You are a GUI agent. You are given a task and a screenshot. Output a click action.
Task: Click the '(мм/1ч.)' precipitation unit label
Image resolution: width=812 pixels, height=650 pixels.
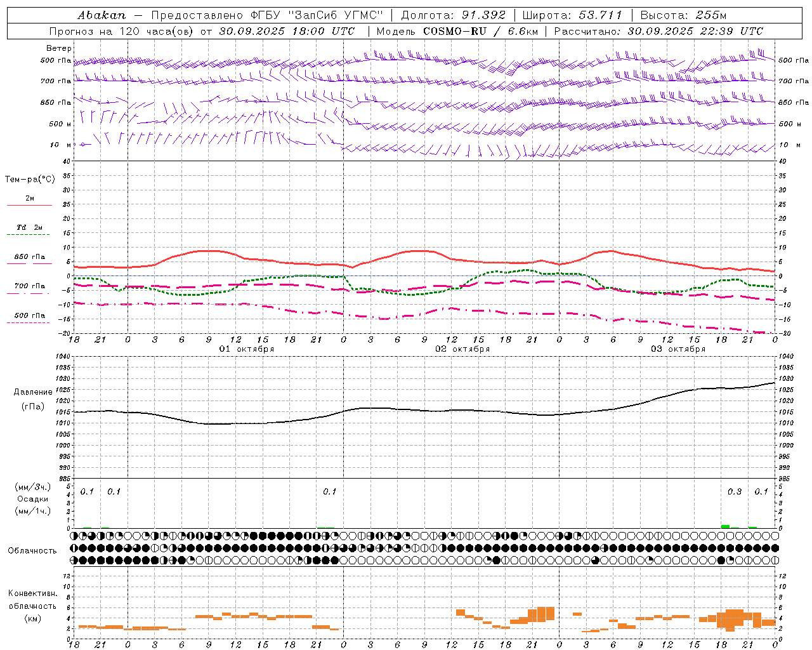pos(33,511)
